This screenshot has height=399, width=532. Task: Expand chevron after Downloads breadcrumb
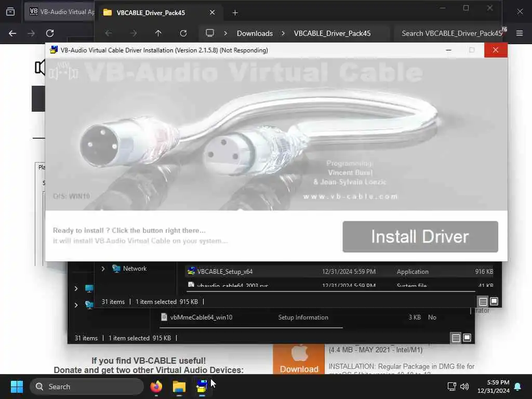coord(283,33)
